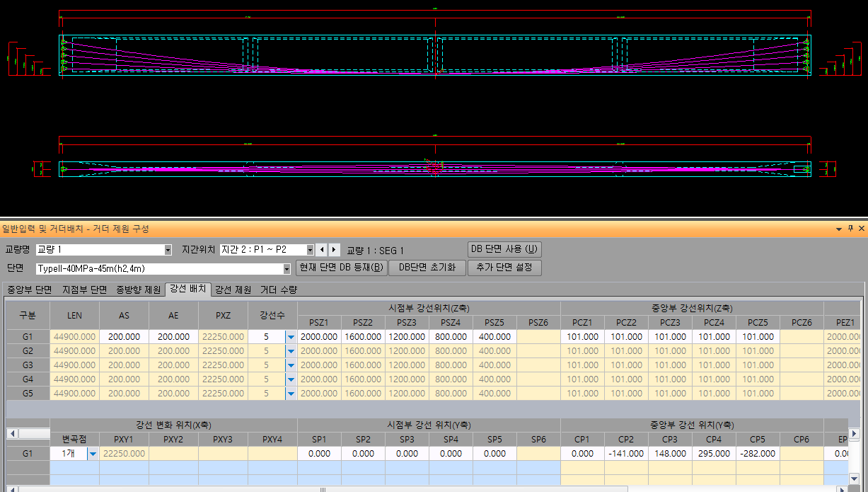Viewport: 868px width, 492px height.
Task: Click PSZ1 cell 2000.000 in row G1
Action: click(319, 337)
